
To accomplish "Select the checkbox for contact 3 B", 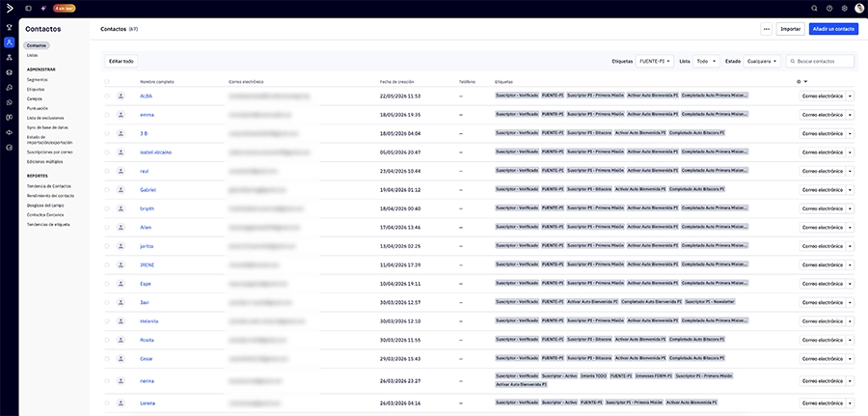I will pyautogui.click(x=107, y=133).
